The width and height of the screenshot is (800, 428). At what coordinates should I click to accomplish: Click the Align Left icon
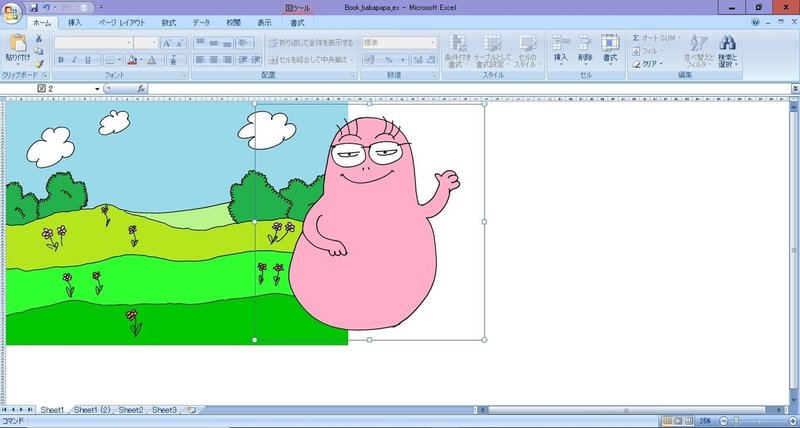(200, 60)
